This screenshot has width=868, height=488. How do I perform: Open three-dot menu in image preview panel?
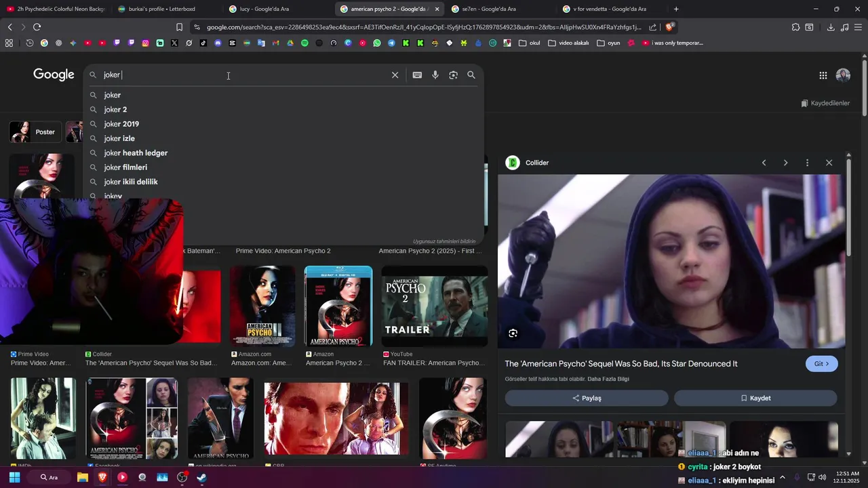point(807,163)
